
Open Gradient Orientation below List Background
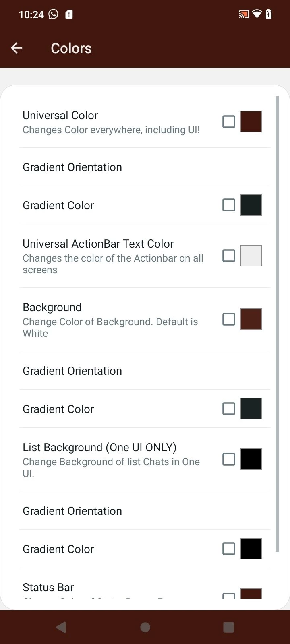(72, 511)
